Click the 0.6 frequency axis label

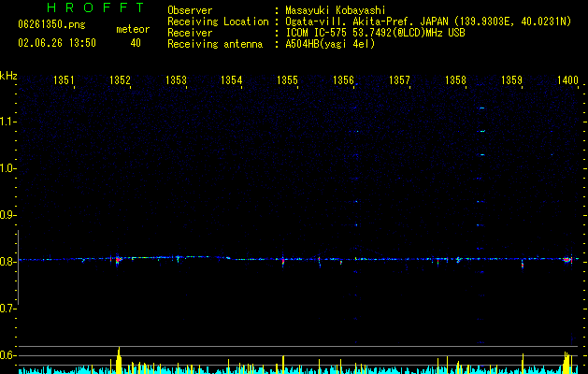pos(7,355)
